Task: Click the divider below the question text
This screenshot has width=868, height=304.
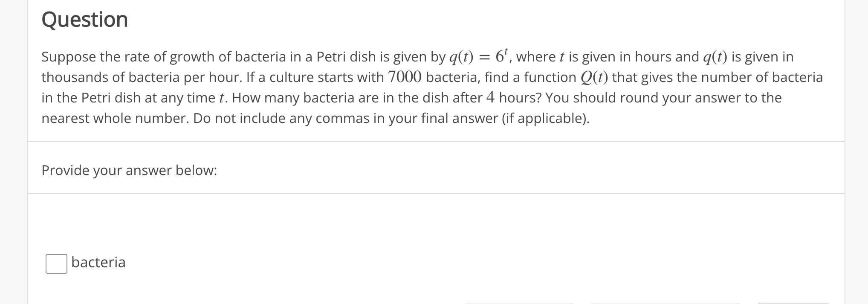Action: coord(426,139)
